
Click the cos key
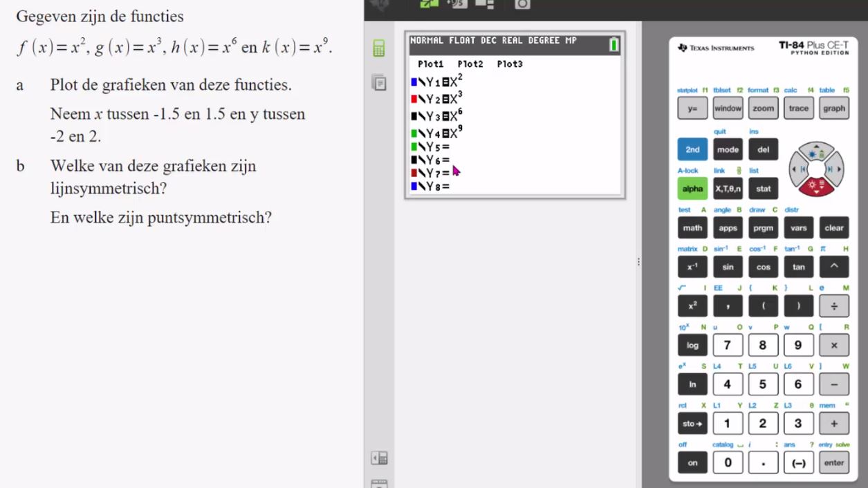764,267
